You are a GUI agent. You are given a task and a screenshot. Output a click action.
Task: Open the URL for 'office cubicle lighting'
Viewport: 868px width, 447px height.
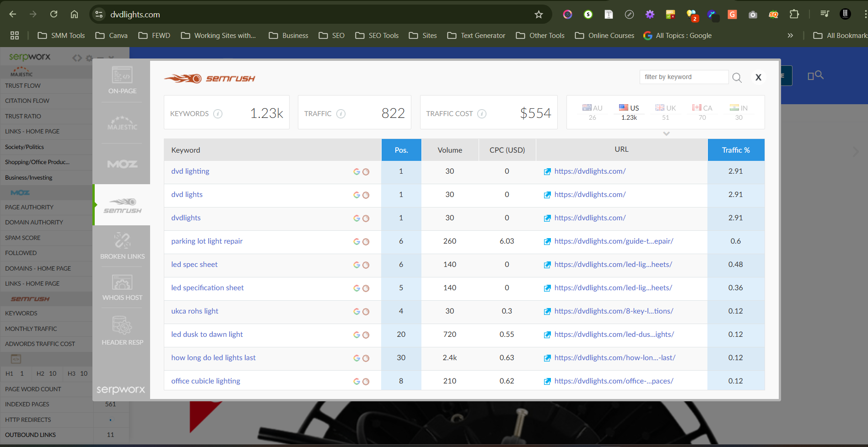[614, 381]
